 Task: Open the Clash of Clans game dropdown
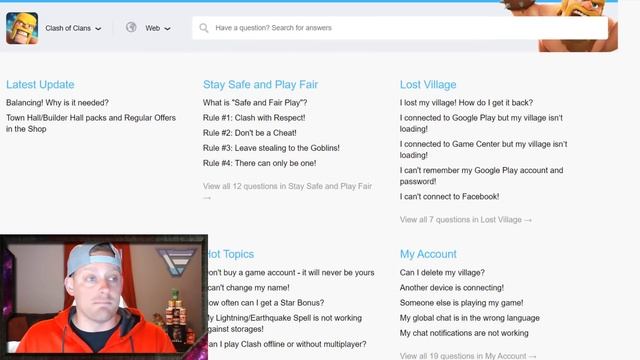(73, 28)
